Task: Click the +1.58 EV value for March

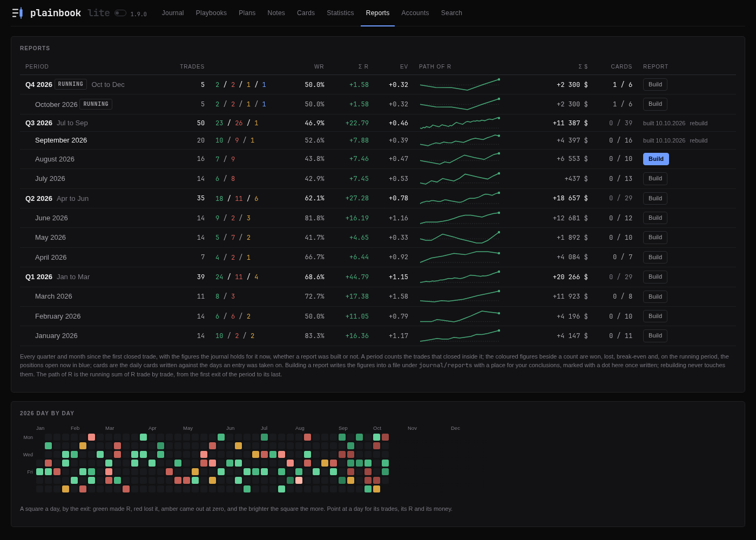Action: coord(399,296)
